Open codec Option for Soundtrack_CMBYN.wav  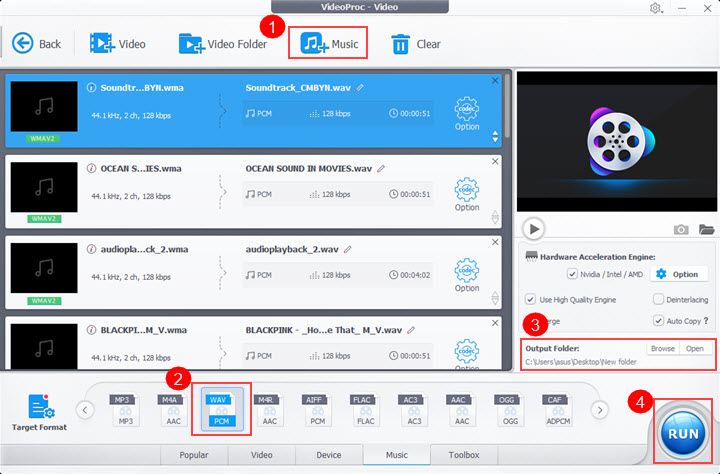[467, 114]
